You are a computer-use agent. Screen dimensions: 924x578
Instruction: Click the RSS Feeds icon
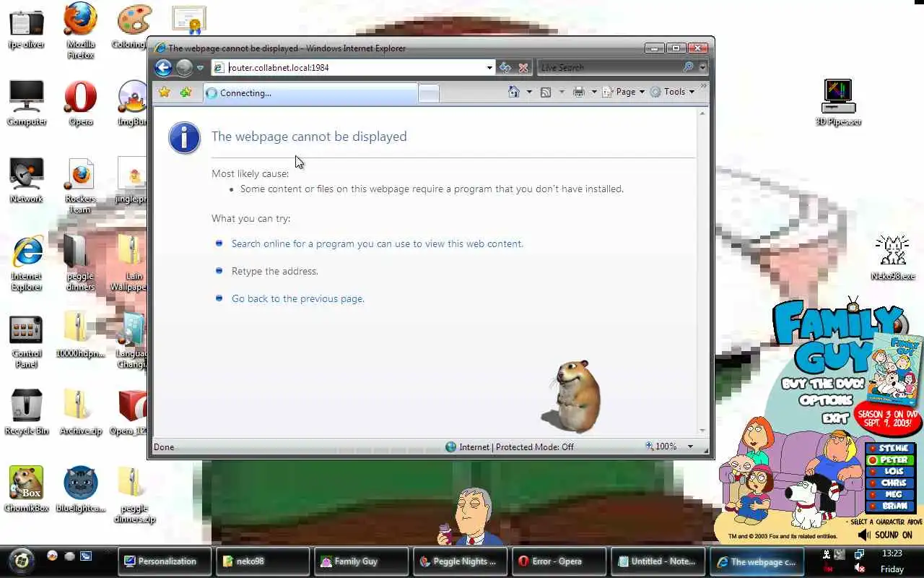click(x=546, y=92)
